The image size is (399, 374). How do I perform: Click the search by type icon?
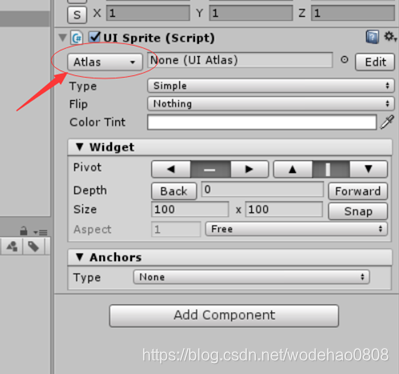coord(12,247)
